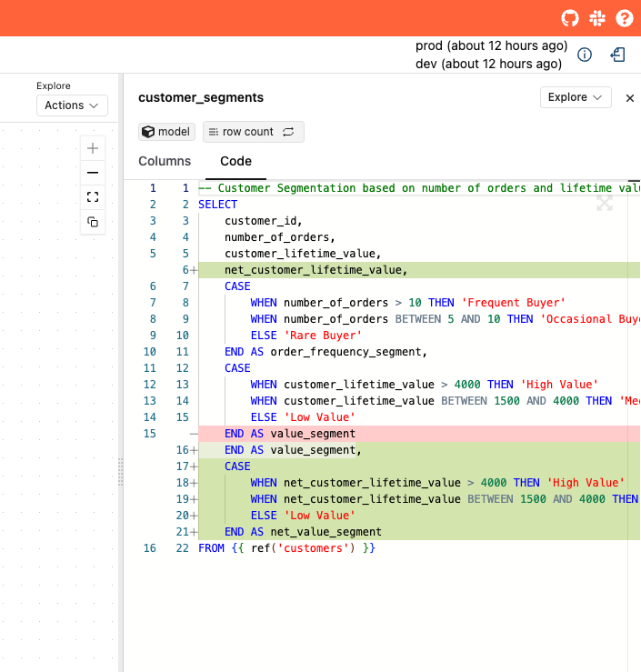
Task: Click the export file icon beside info
Action: pos(617,55)
